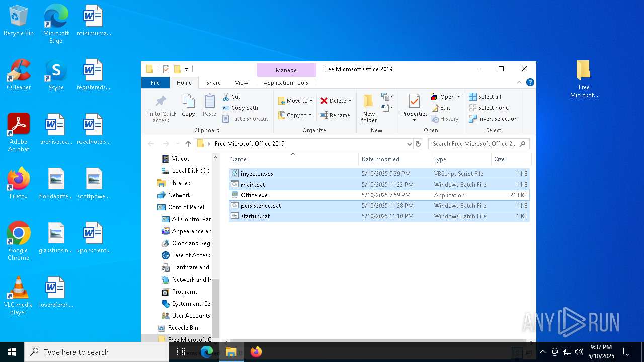Open Free Microsoft desktop folder
Viewport: 644px width, 362px height.
584,79
